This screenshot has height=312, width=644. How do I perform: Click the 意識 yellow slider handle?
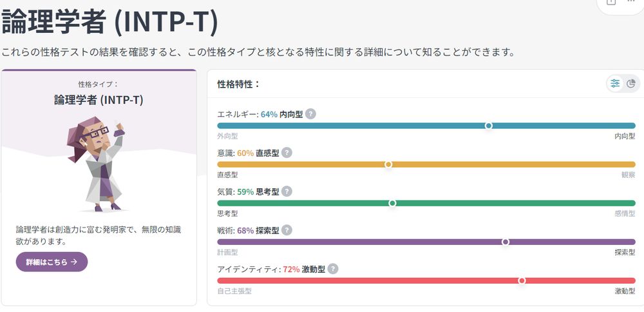tap(388, 164)
